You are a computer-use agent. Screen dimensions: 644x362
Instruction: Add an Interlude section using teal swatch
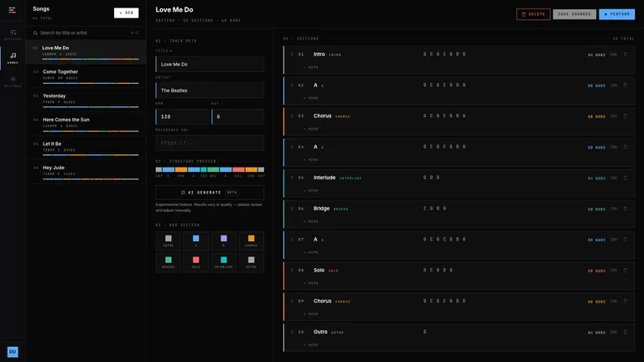point(223,262)
